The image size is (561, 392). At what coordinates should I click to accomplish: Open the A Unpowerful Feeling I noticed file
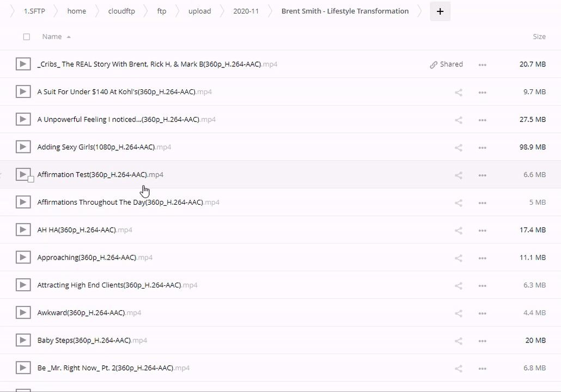(118, 119)
